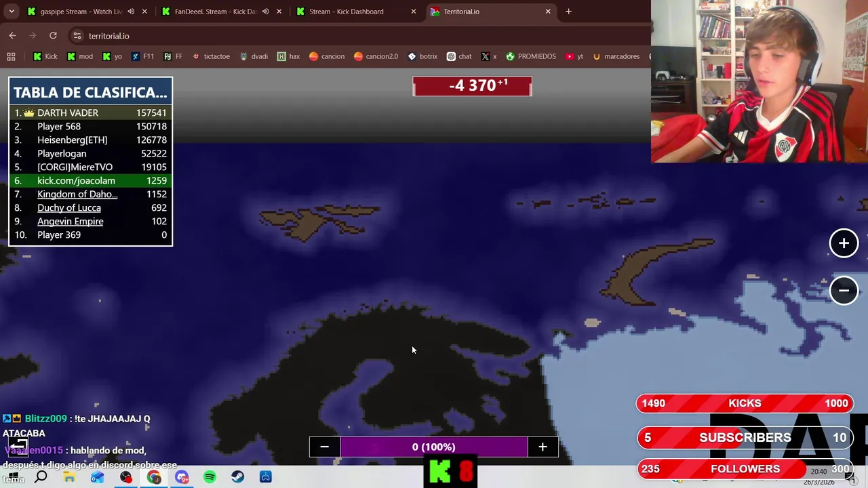
Task: Click the KICKS goal progress bar
Action: (x=745, y=403)
